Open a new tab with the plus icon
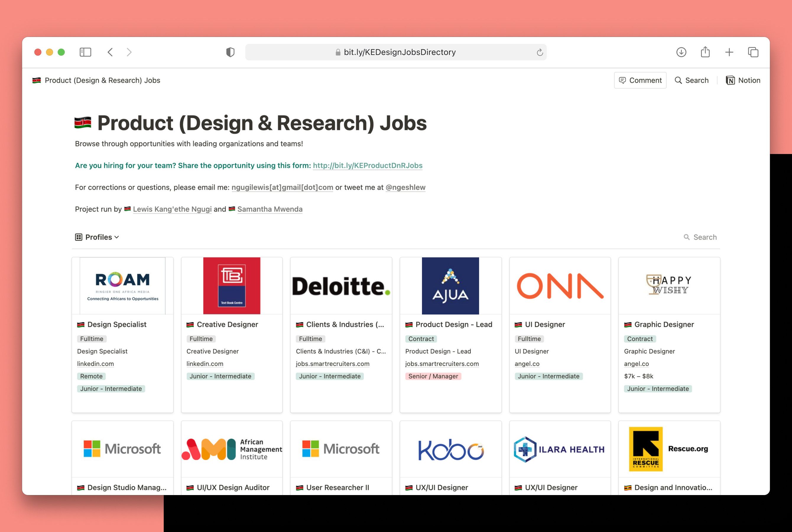792x532 pixels. pos(729,52)
